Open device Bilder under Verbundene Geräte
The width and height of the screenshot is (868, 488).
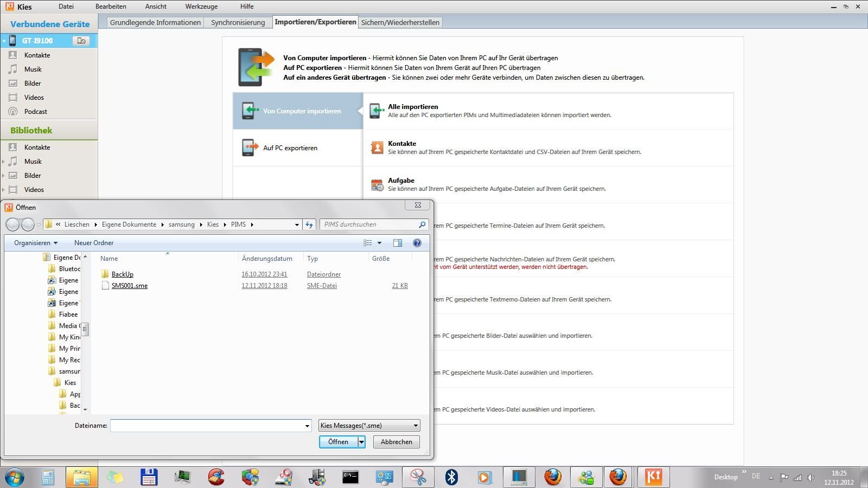click(33, 83)
